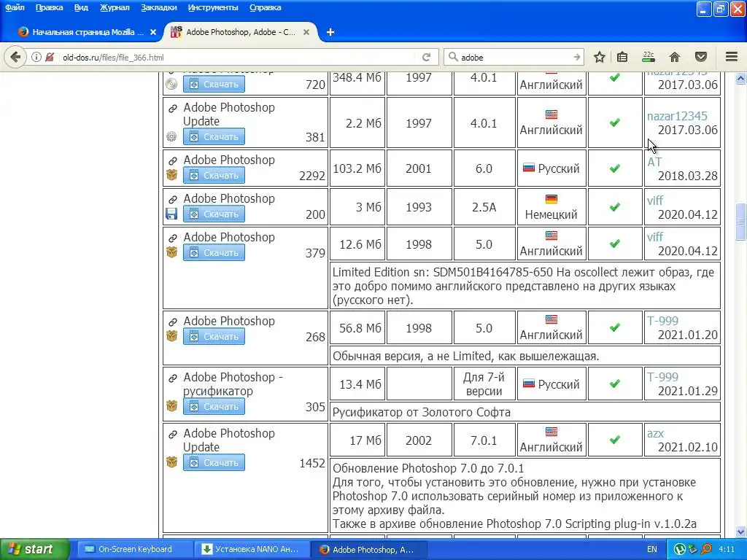Click link icon for Photoshop 6.0 row
Viewport: 747px width, 560px height.
tap(172, 161)
